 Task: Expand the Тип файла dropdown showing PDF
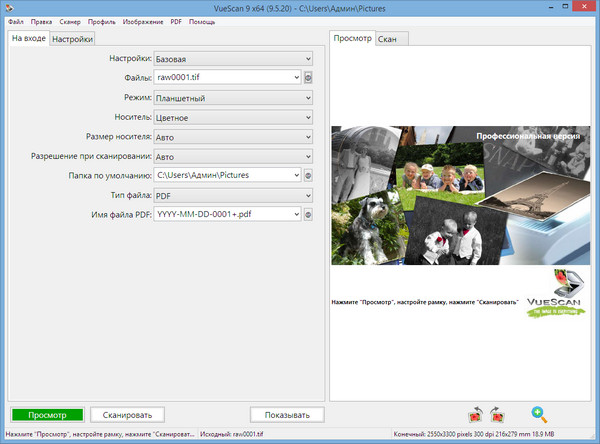[x=227, y=195]
